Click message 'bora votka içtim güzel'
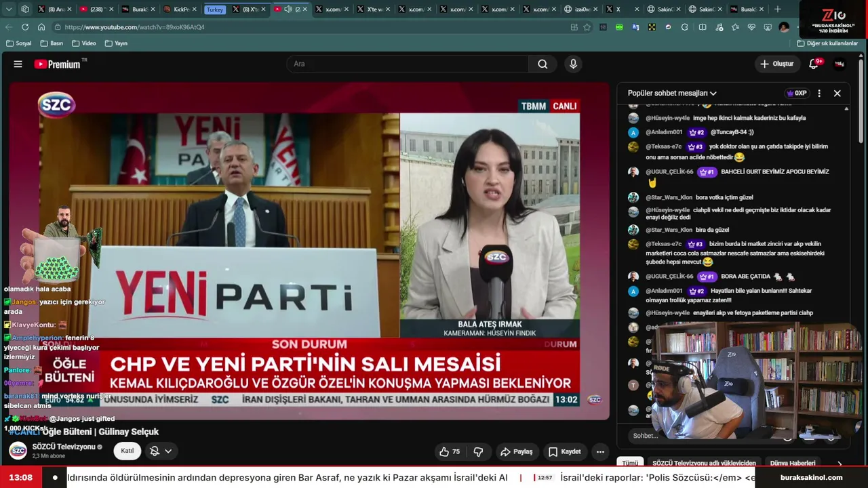 [x=724, y=198]
